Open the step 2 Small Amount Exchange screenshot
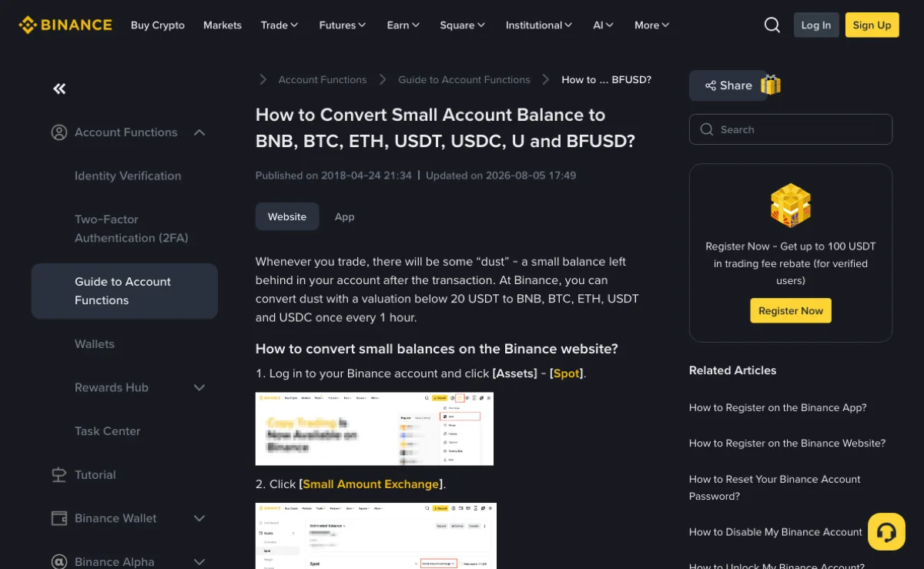Screen dimensions: 924x569 pos(376,536)
